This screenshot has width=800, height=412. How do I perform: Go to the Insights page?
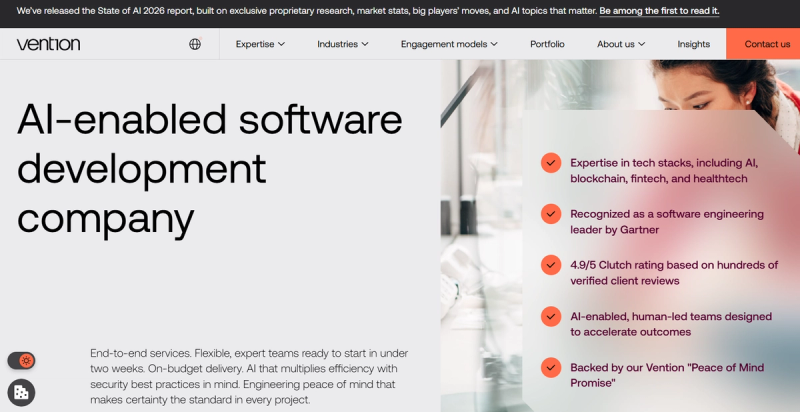[x=693, y=44]
